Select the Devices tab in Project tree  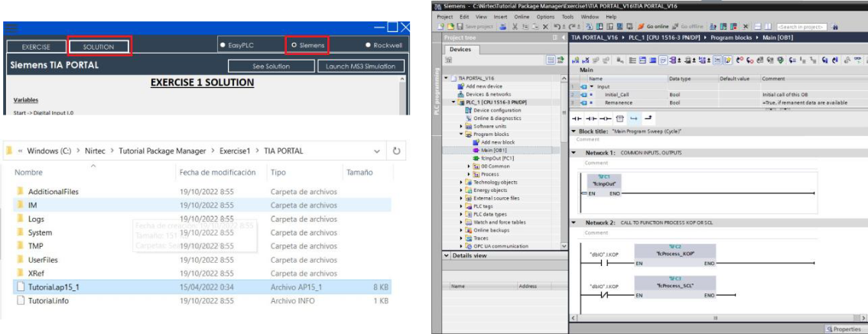coord(460,49)
